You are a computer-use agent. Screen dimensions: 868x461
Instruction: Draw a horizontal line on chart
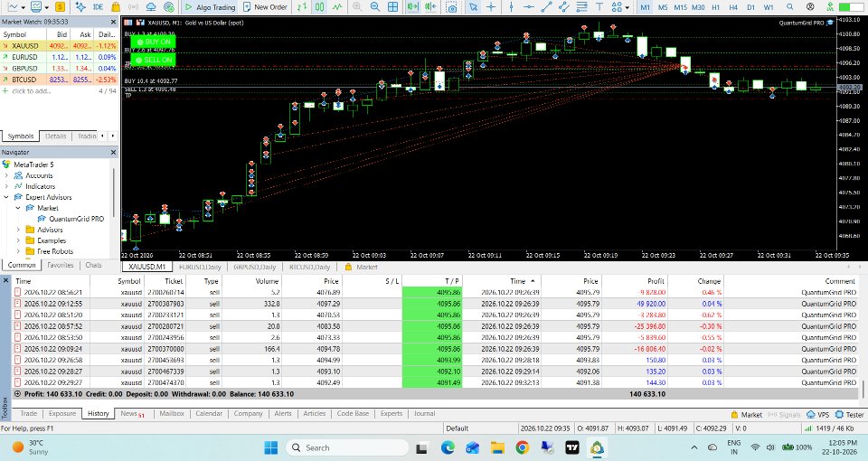pyautogui.click(x=529, y=6)
